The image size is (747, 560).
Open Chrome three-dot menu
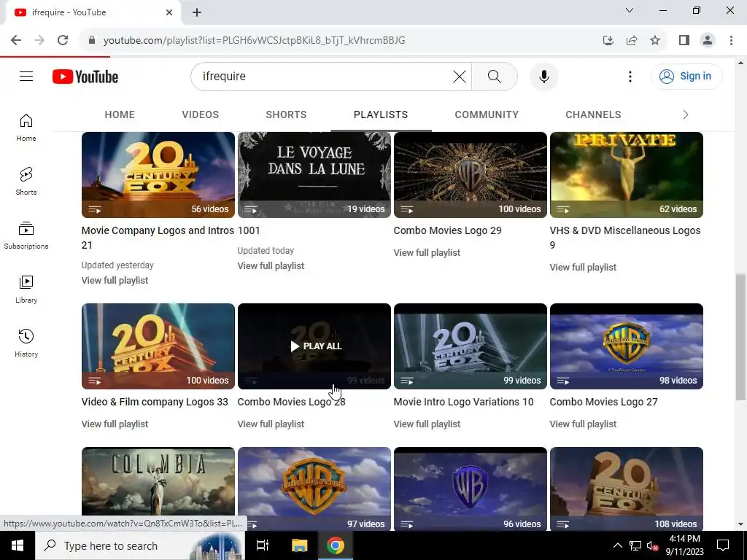[x=731, y=40]
